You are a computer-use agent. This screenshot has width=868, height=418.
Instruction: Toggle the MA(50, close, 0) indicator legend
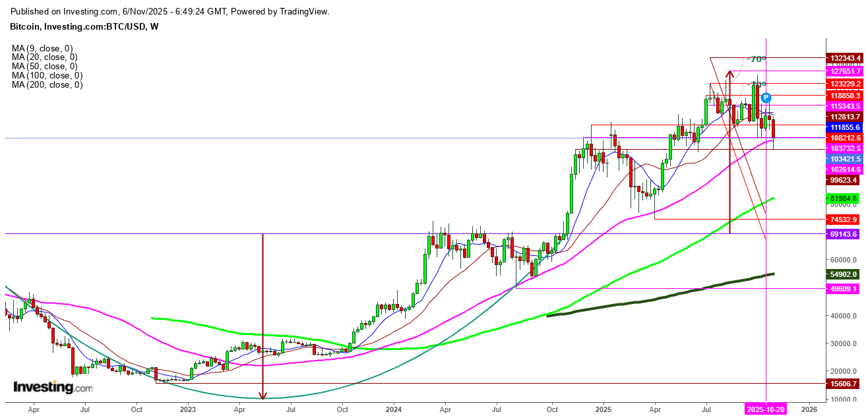[x=41, y=66]
